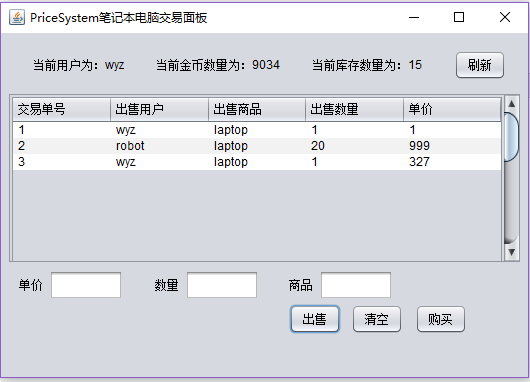Select order number 3 cell

coord(62,162)
